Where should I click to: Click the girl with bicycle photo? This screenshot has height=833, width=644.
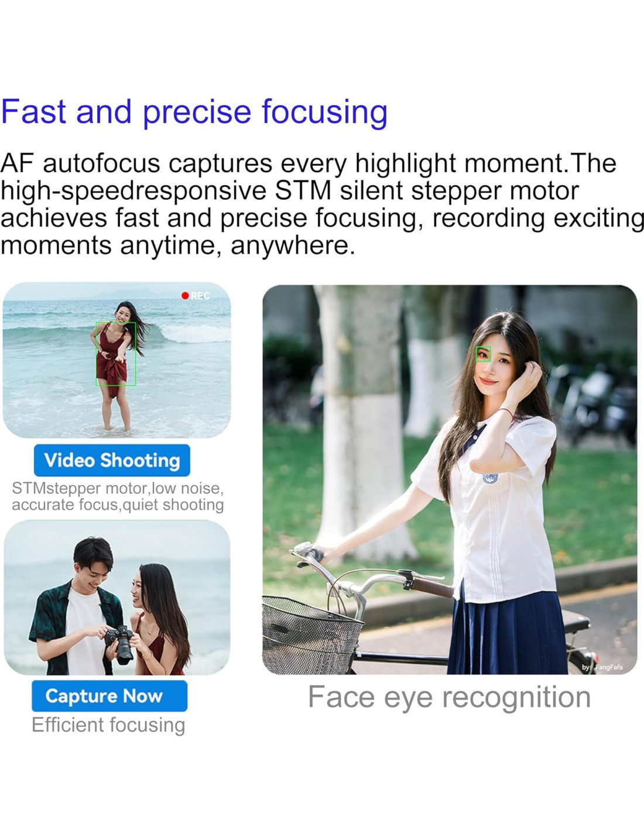(x=450, y=479)
